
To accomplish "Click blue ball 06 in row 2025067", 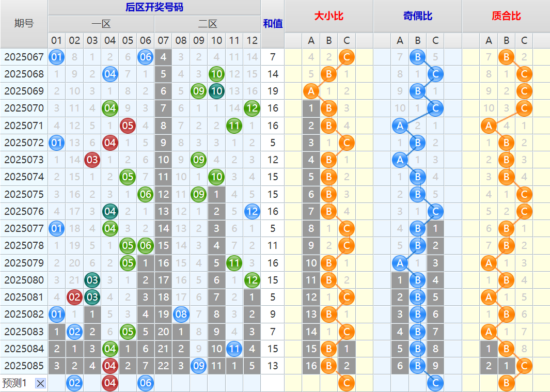I will click(x=145, y=57).
